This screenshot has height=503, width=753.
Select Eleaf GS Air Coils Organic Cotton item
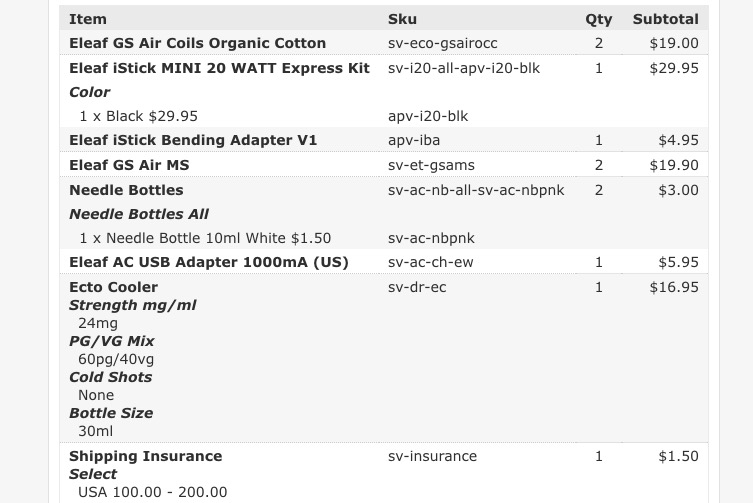[197, 43]
